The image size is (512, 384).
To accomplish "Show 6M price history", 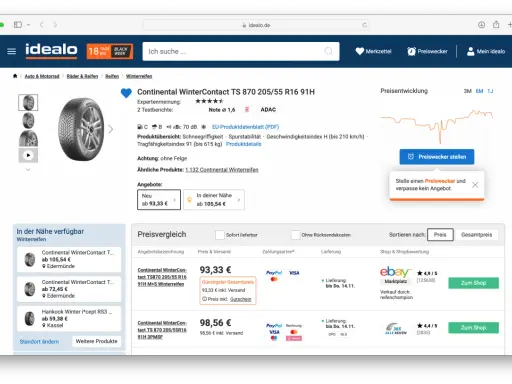I will [479, 91].
